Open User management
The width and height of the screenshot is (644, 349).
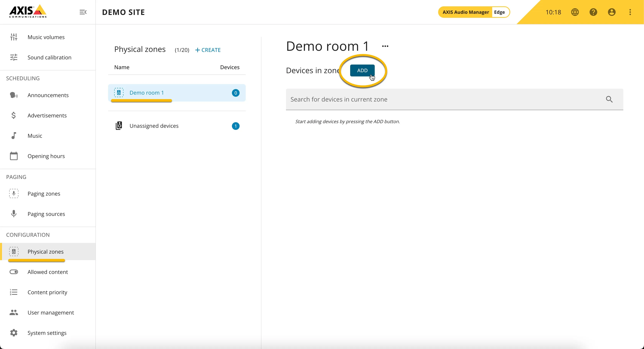click(48, 313)
